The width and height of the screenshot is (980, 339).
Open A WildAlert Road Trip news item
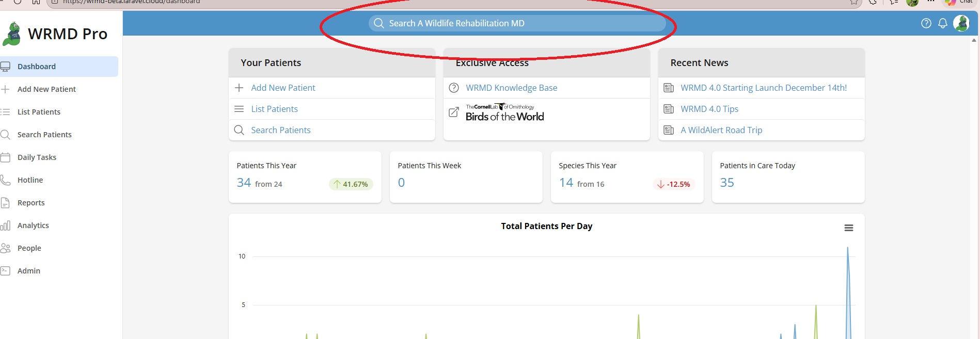point(721,130)
